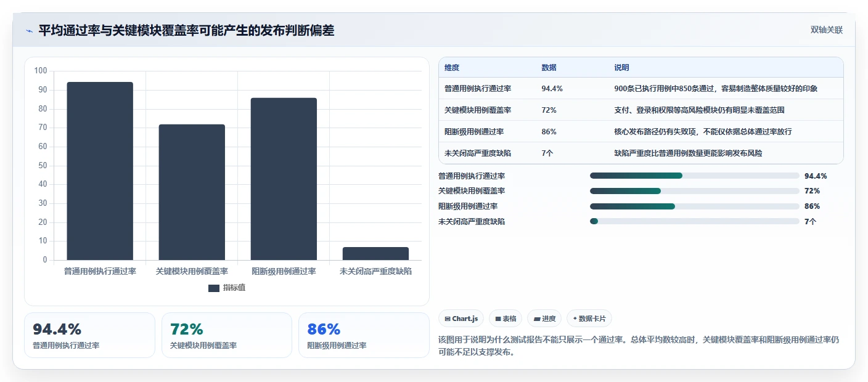Click description starting 支付、登录和权限
868x382 pixels.
[x=699, y=110]
